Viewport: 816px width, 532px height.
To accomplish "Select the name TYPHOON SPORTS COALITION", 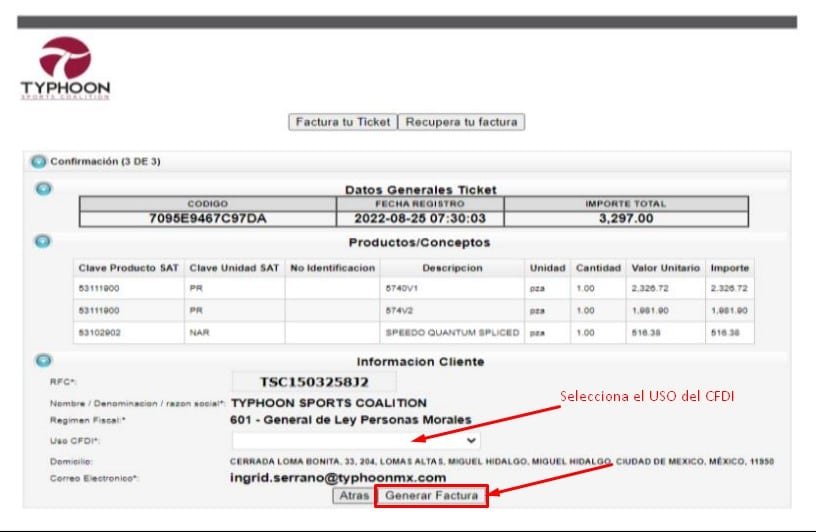I will coord(329,403).
